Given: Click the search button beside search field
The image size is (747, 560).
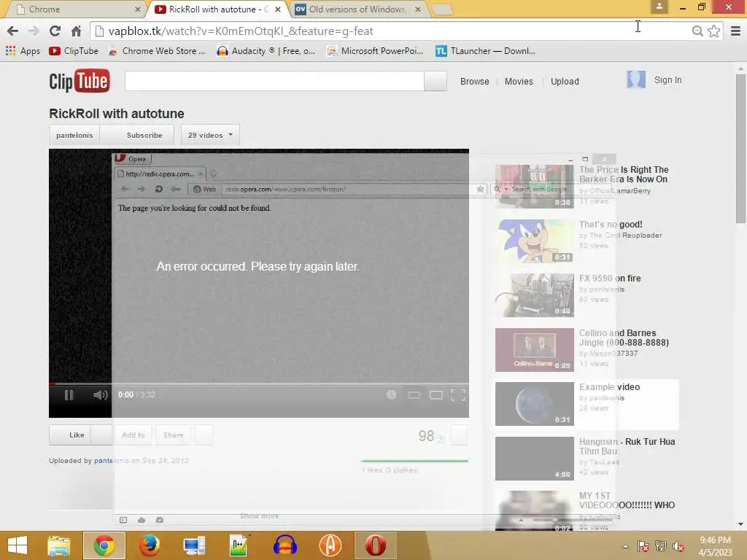Looking at the screenshot, I should pyautogui.click(x=436, y=81).
